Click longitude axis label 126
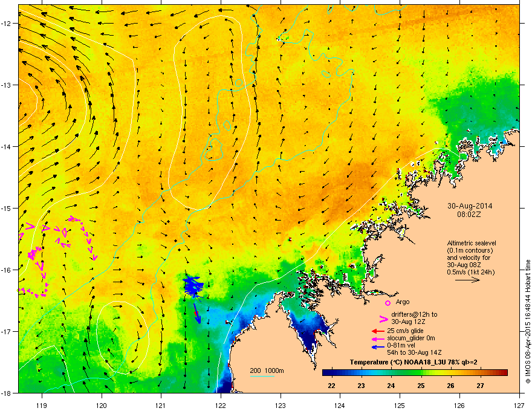The image size is (532, 411). click(459, 405)
